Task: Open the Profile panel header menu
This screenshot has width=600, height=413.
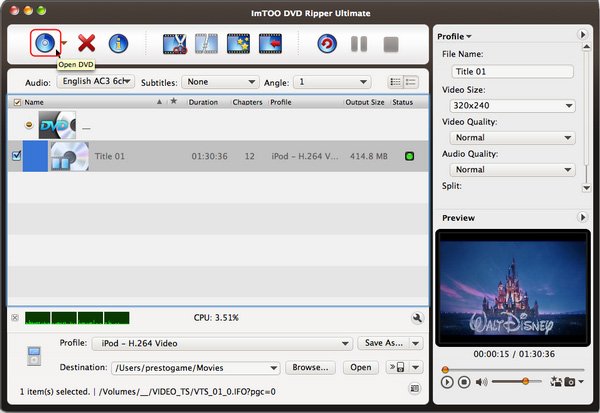Action: pos(454,36)
